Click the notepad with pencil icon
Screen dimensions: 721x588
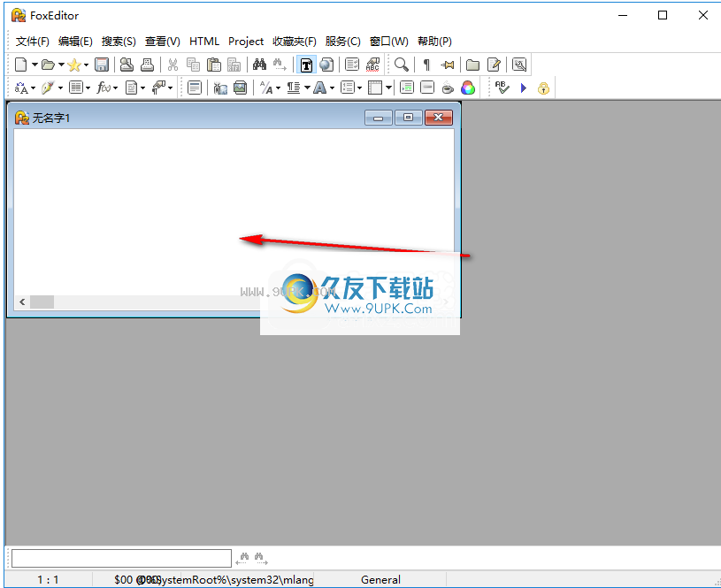(x=494, y=65)
